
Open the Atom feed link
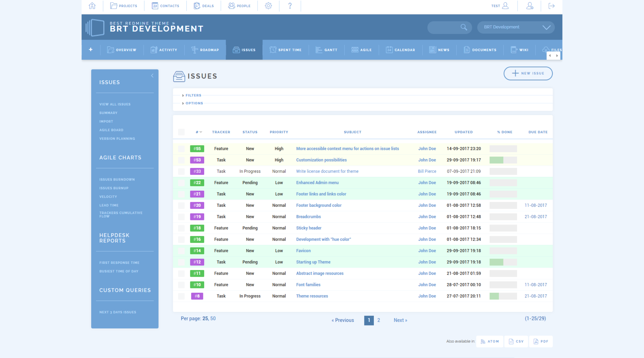tap(490, 341)
